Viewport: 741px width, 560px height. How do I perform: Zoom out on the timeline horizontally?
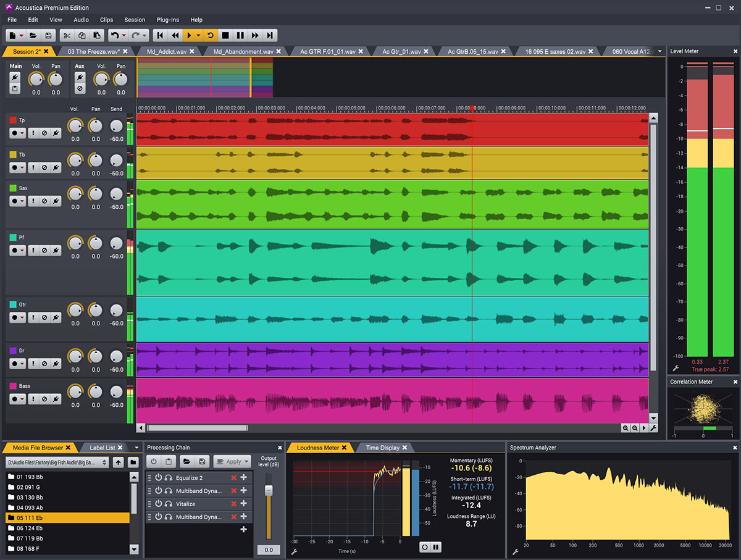click(x=634, y=428)
